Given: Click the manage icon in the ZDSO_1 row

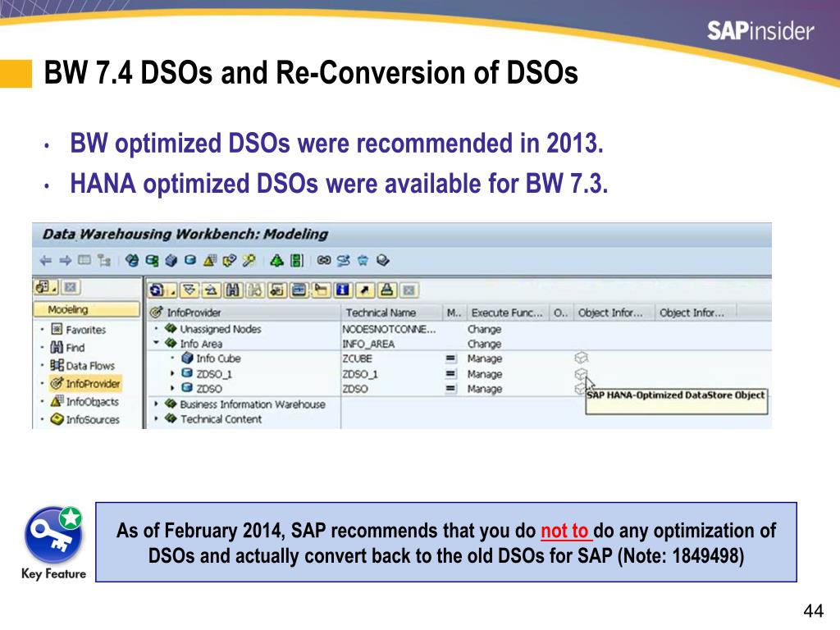Looking at the screenshot, I should pyautogui.click(x=450, y=373).
